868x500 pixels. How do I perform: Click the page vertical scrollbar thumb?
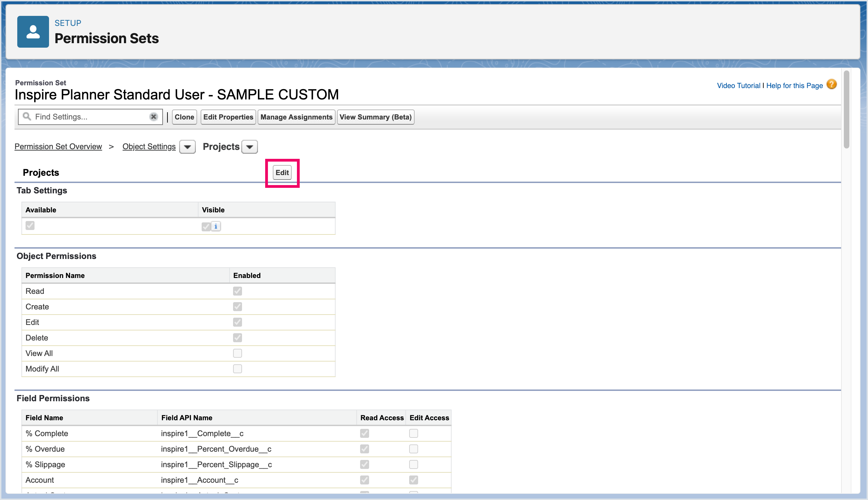click(846, 109)
